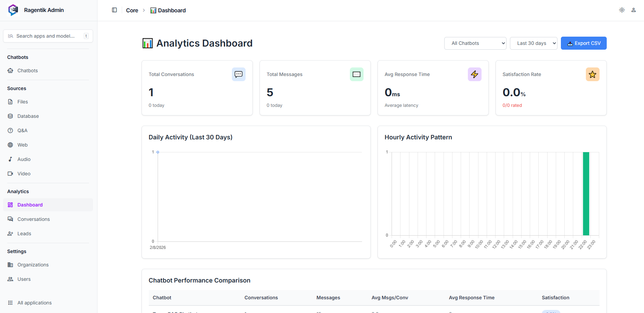Click the green bar in Hourly Activity chart
Image resolution: width=644 pixels, height=313 pixels.
pos(586,193)
